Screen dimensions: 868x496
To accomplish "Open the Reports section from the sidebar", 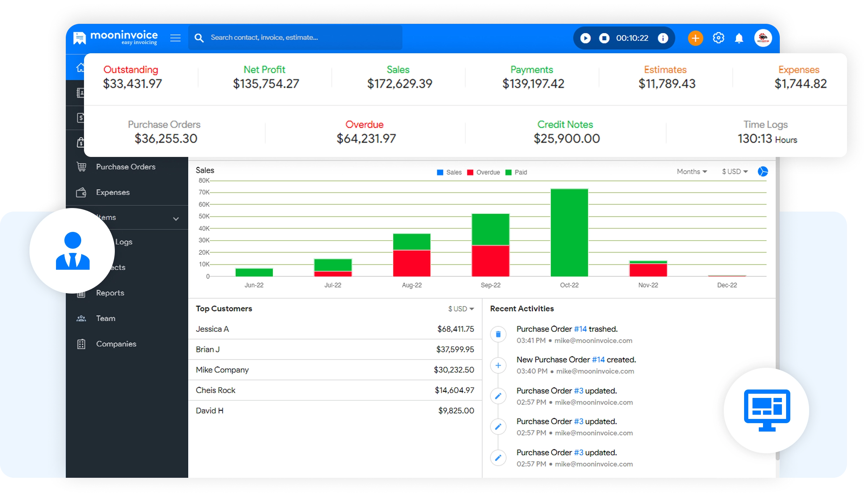I will pos(82,293).
